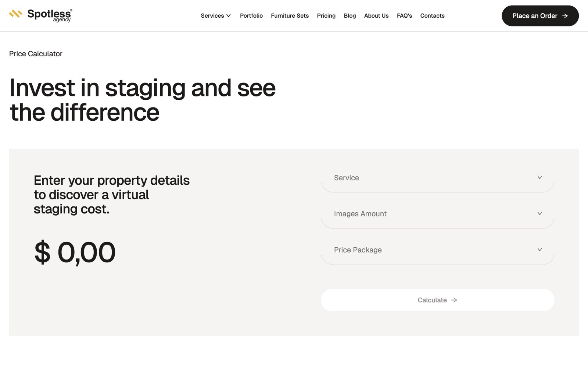Click the arrow icon on Calculate button
588x368 pixels.
click(x=454, y=300)
